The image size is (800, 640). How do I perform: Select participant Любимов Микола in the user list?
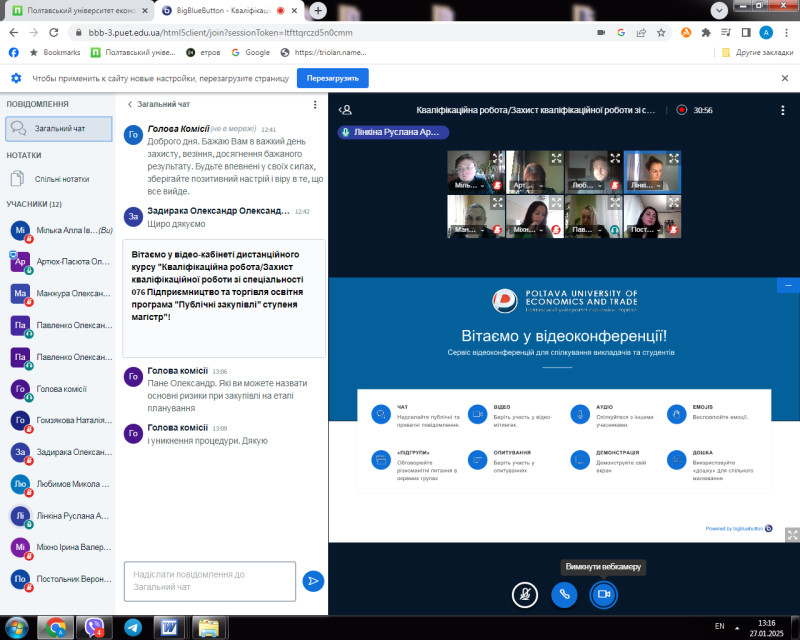pyautogui.click(x=62, y=482)
